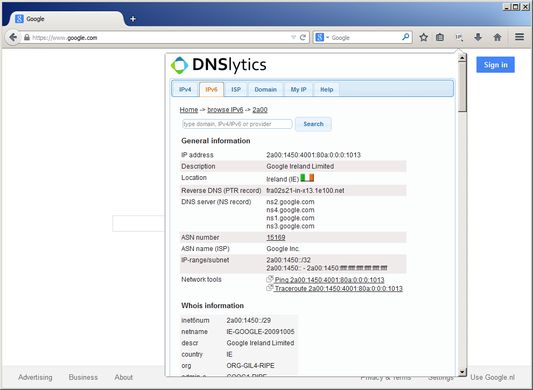The height and width of the screenshot is (390, 533).
Task: Click the DNSlytics Search button
Action: pos(313,124)
